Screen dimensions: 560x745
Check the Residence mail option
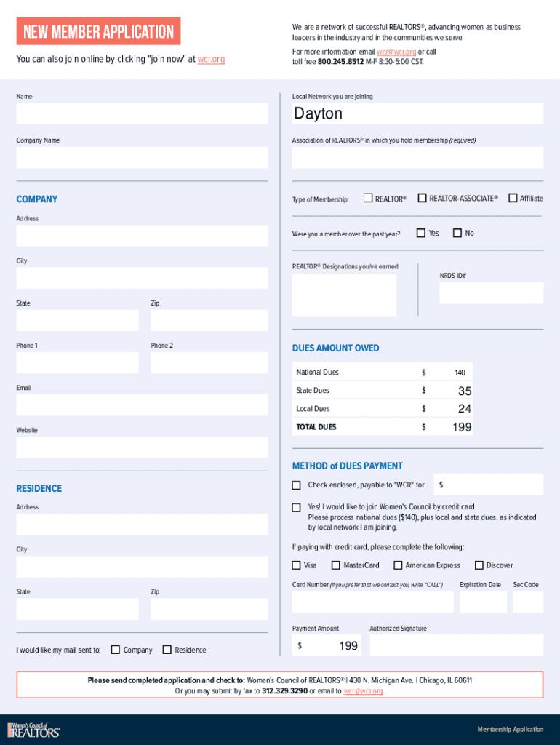coord(167,650)
